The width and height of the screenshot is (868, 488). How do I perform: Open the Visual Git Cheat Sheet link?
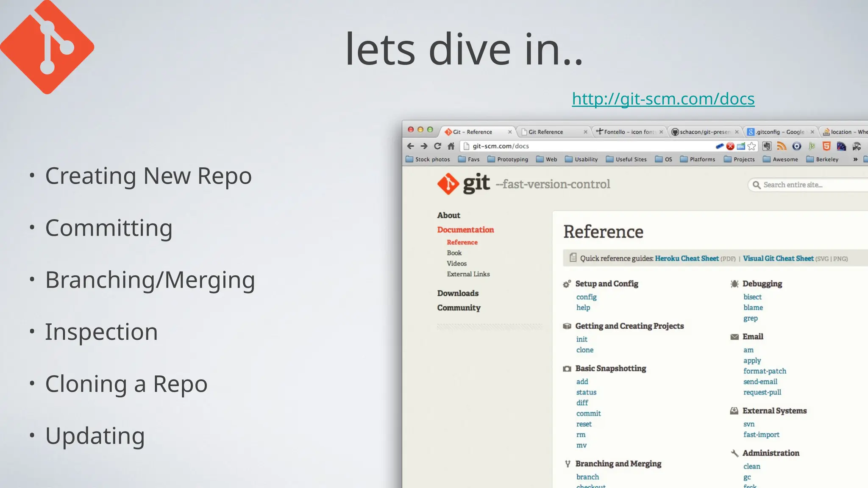click(x=778, y=258)
